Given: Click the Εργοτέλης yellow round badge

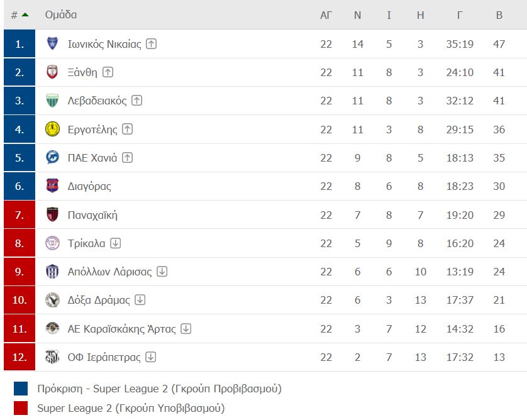Looking at the screenshot, I should (52, 130).
